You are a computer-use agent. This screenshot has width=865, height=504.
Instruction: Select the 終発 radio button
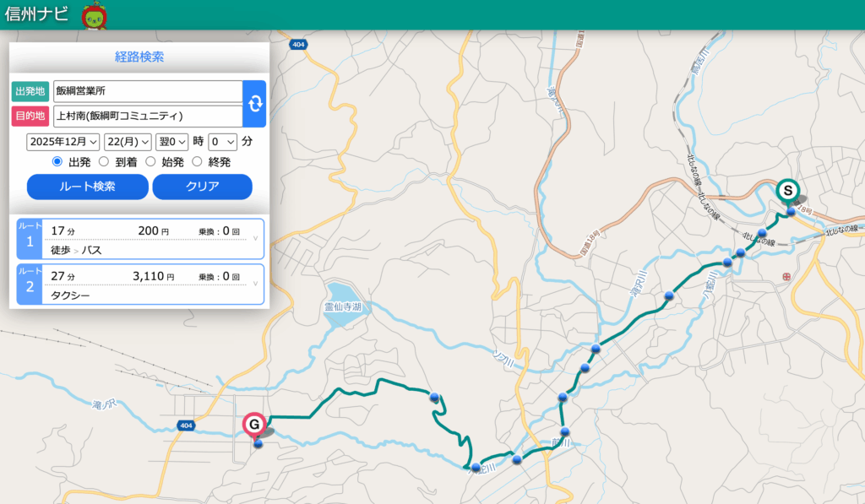pos(198,161)
